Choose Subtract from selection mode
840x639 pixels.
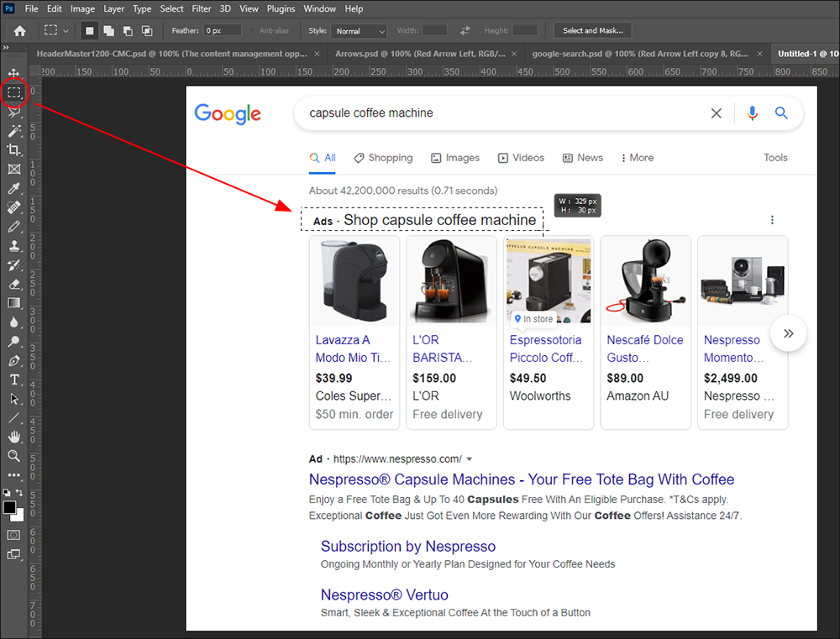pos(128,31)
